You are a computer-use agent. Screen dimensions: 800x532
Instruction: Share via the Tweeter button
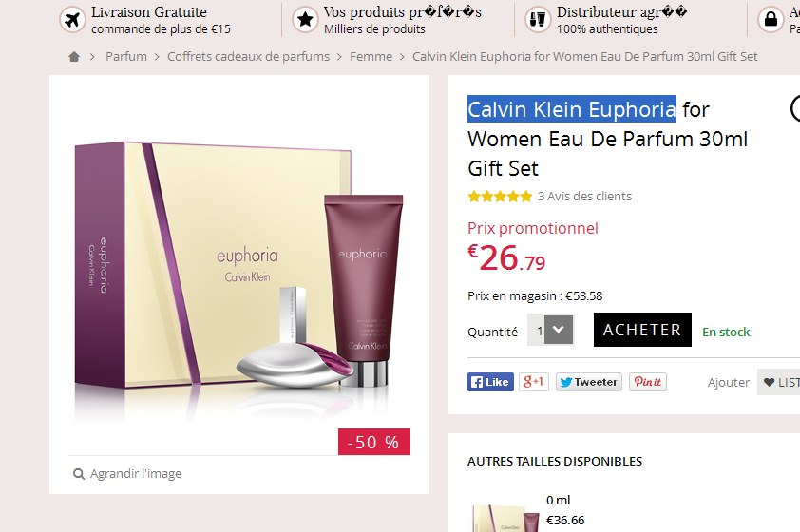(589, 382)
